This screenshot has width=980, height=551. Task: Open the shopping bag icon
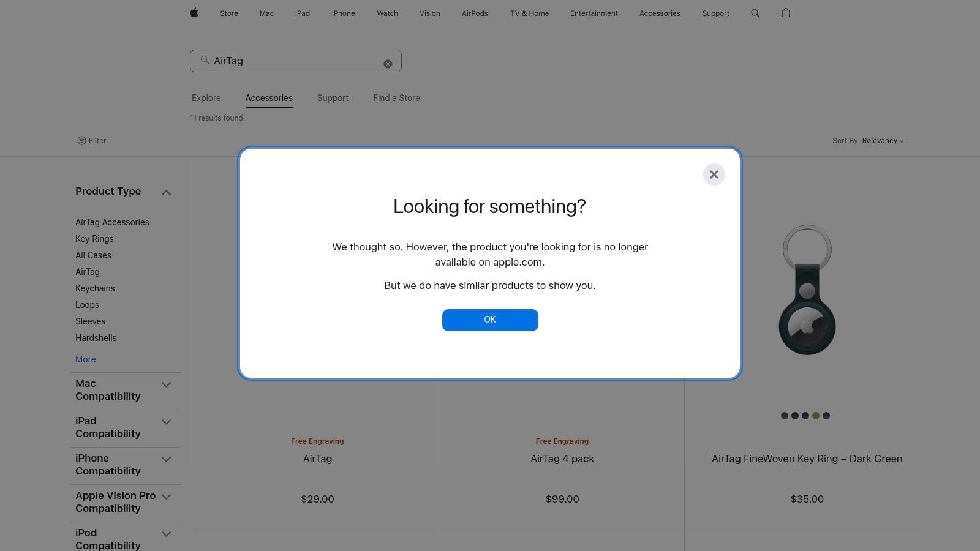(x=786, y=13)
